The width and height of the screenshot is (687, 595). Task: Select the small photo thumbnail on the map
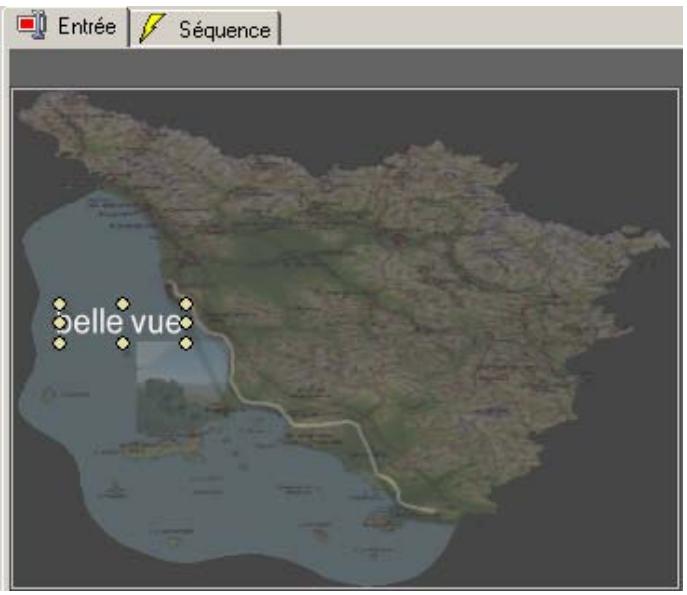(x=183, y=388)
